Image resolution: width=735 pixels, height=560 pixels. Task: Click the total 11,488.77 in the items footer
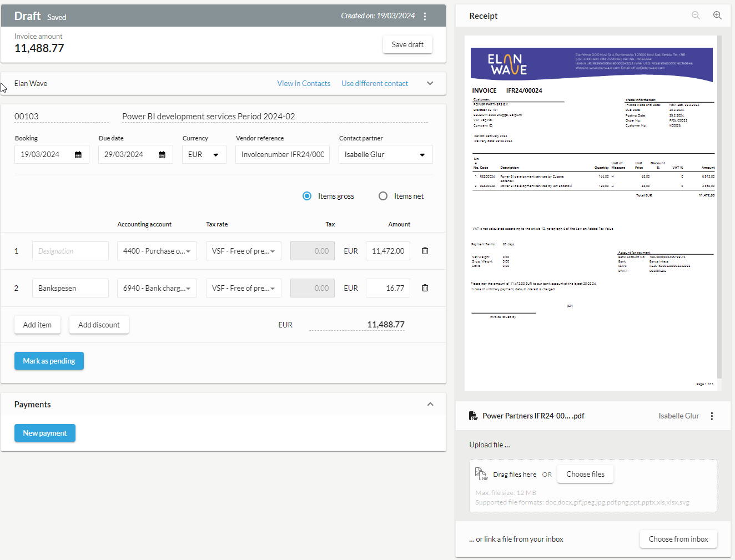(x=386, y=325)
